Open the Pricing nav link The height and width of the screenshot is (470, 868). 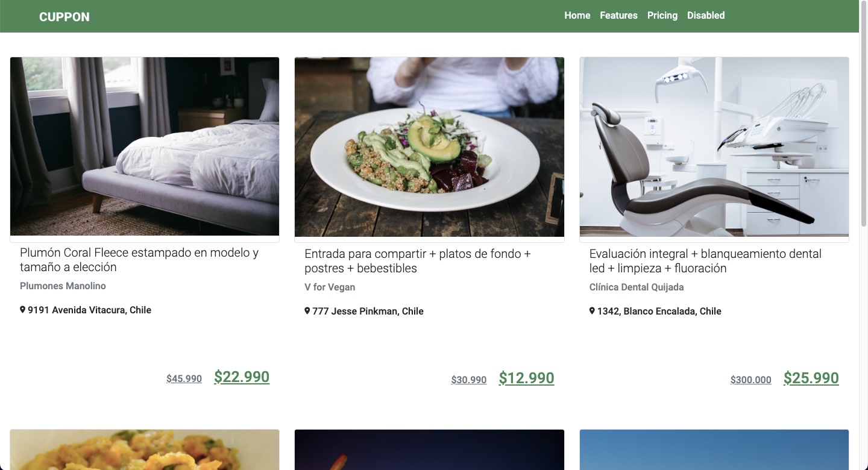click(x=662, y=16)
